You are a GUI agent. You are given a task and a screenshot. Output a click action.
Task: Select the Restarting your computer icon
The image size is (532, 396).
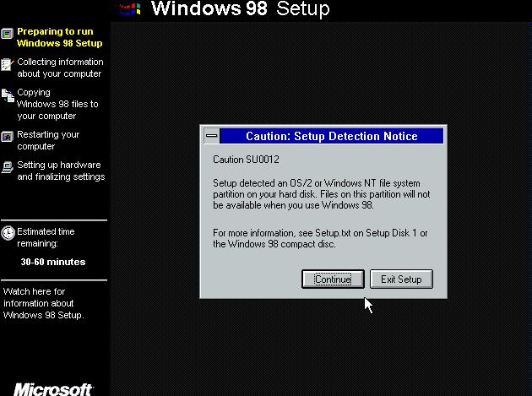pyautogui.click(x=8, y=136)
